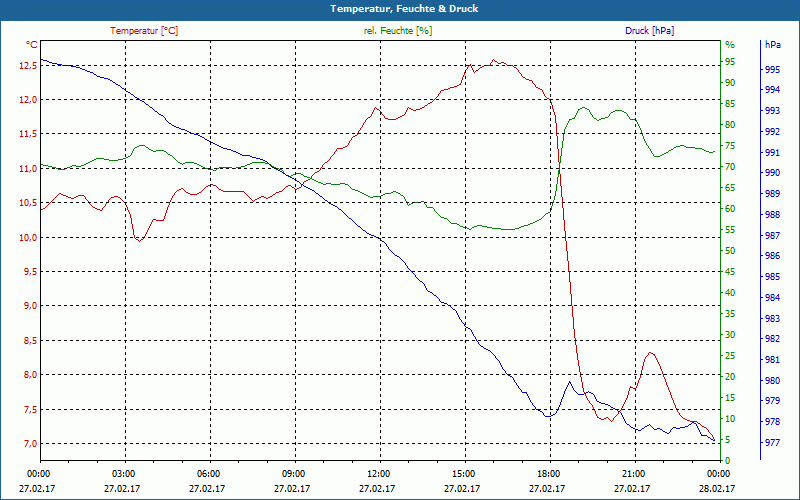Click the 06:00 time label on the x-axis
The height and width of the screenshot is (500, 800).
[x=208, y=473]
